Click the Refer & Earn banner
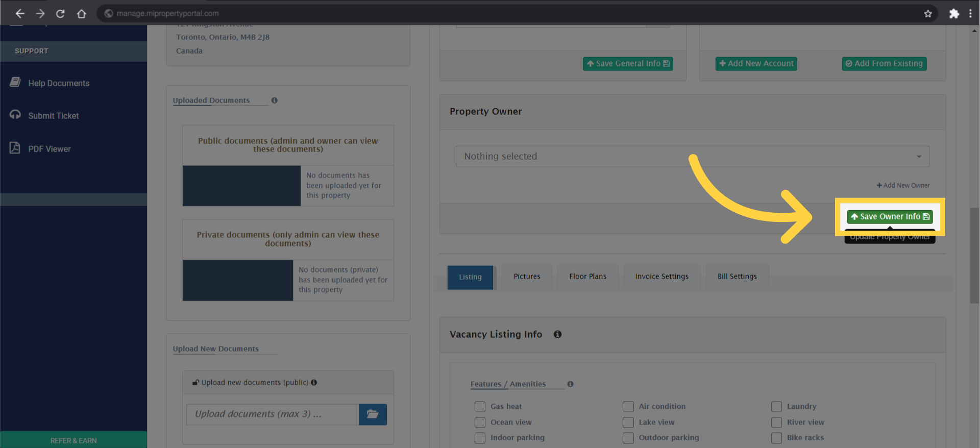 (73, 440)
